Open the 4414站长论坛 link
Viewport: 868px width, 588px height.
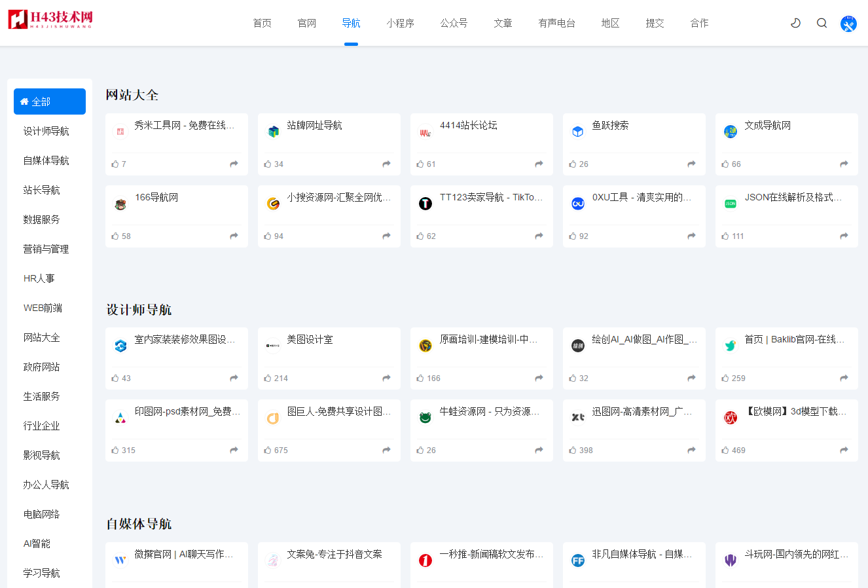click(x=468, y=125)
